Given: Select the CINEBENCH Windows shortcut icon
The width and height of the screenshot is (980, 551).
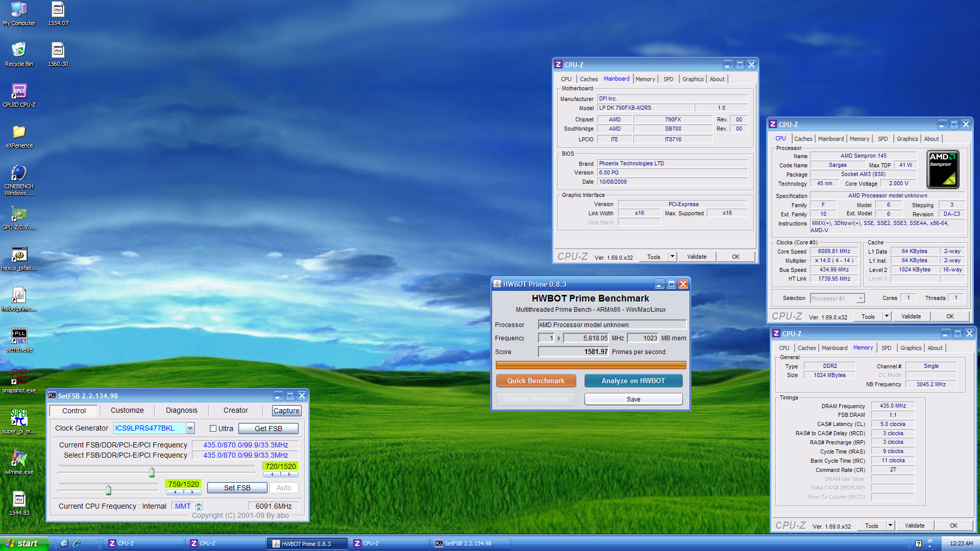Looking at the screenshot, I should (x=19, y=180).
